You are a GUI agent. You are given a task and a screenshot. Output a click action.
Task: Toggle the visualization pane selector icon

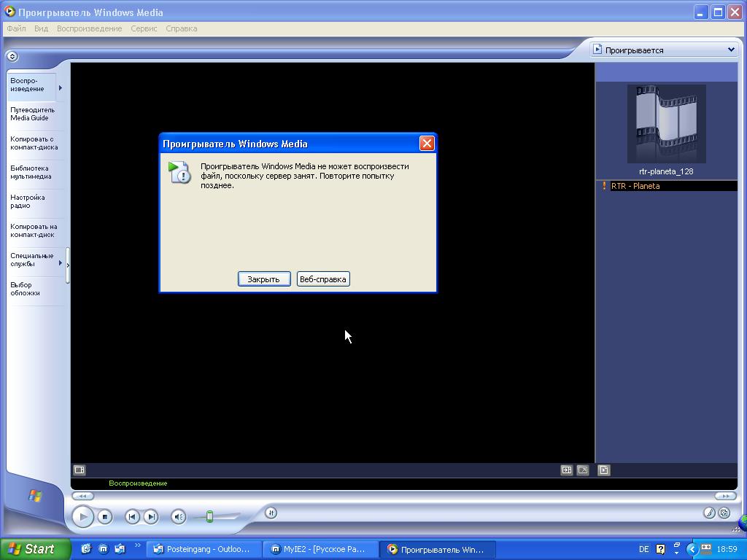point(80,470)
